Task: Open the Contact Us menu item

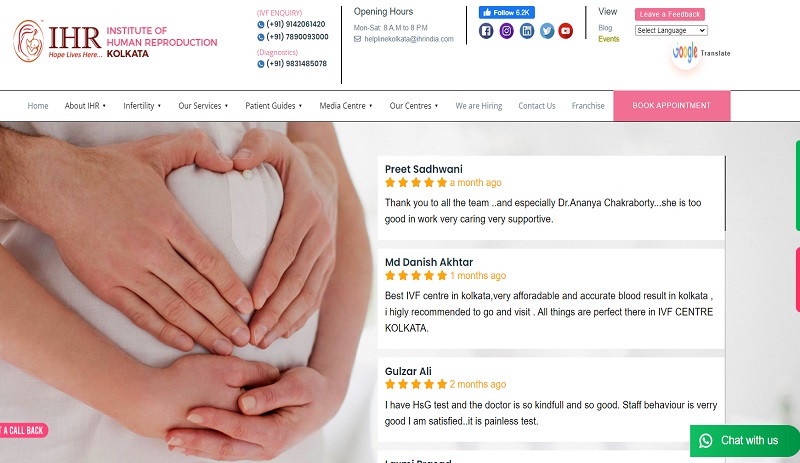Action: [537, 106]
